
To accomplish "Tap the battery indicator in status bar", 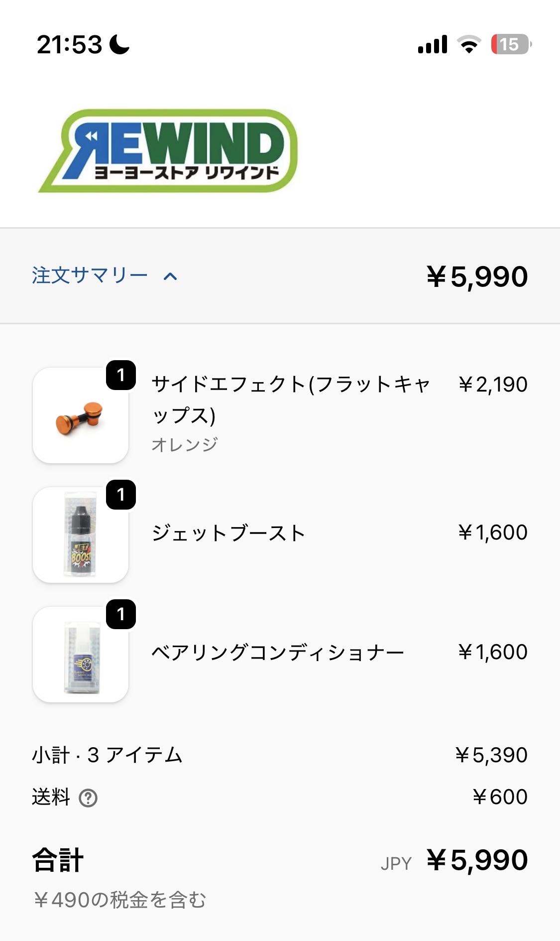I will (511, 44).
